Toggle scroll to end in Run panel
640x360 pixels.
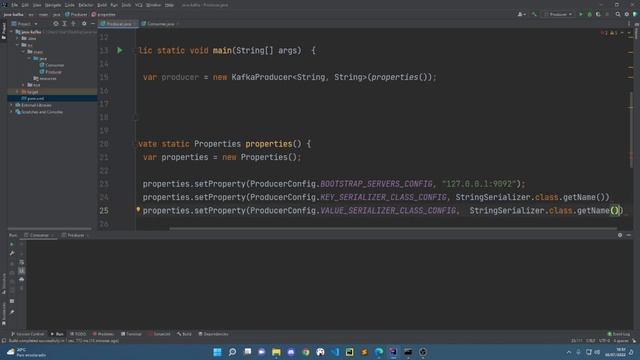(22, 271)
